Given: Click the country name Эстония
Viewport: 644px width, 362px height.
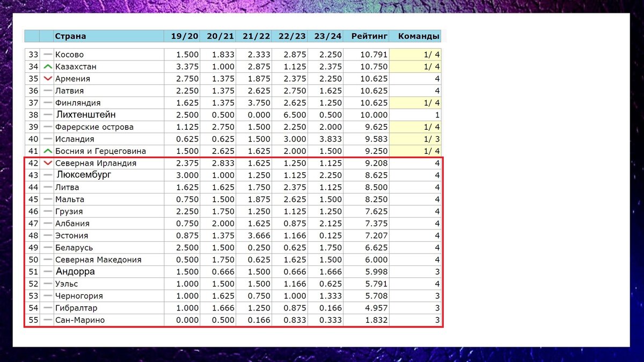Looking at the screenshot, I should coord(72,236).
